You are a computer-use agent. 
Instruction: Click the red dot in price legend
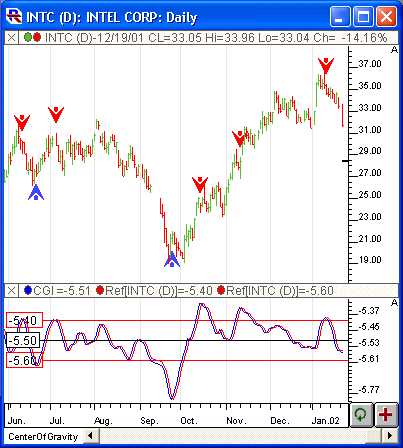[37, 37]
